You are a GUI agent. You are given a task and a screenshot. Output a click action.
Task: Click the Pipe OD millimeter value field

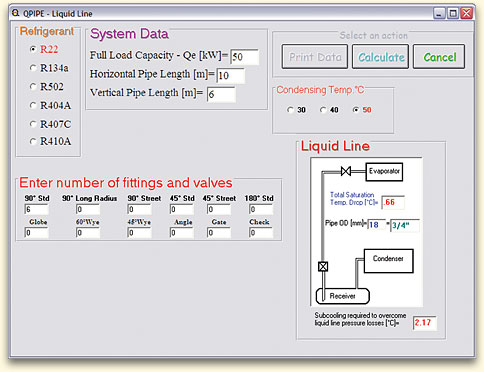coord(377,225)
